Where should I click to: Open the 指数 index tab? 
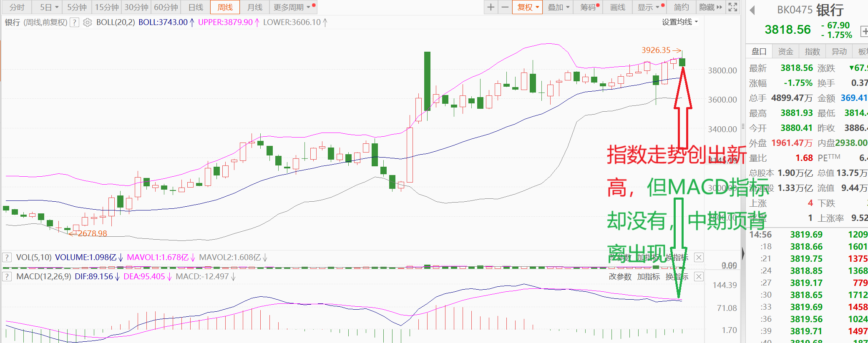tap(812, 51)
